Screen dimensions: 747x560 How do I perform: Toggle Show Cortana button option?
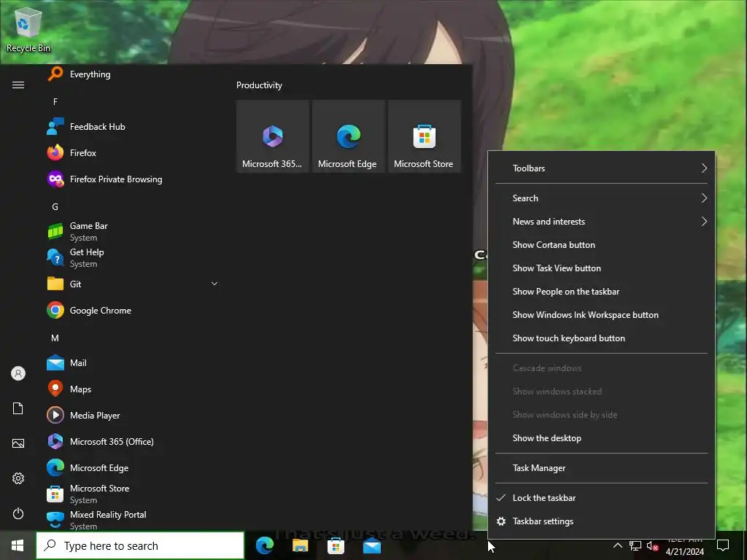(601, 245)
